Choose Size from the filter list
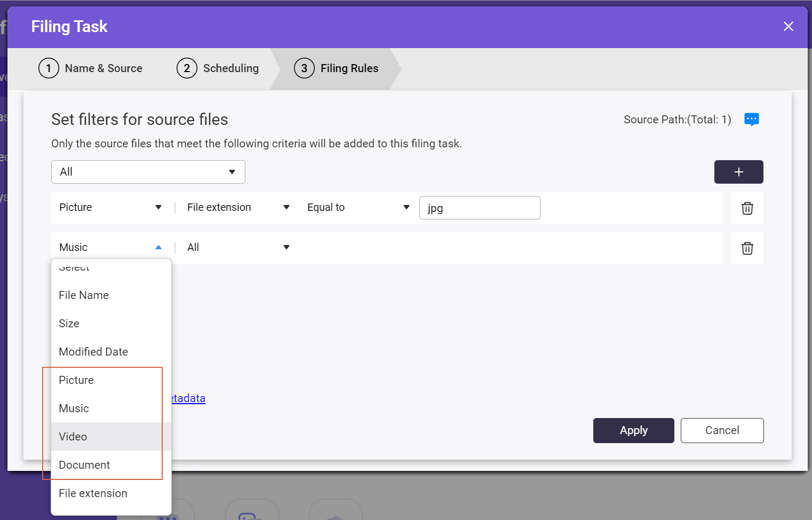Image resolution: width=812 pixels, height=520 pixels. [x=69, y=324]
